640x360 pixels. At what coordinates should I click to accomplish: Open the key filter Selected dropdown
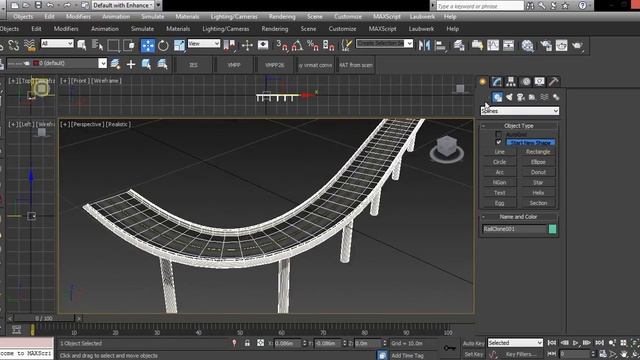pos(515,343)
